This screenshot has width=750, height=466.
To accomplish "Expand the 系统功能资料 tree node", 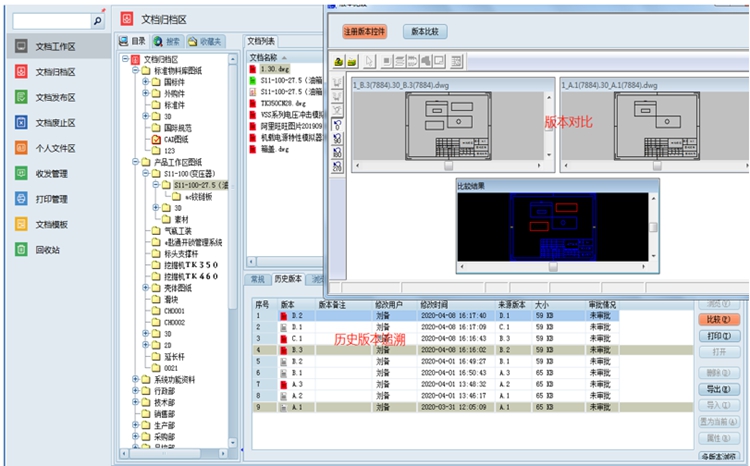I will point(136,379).
